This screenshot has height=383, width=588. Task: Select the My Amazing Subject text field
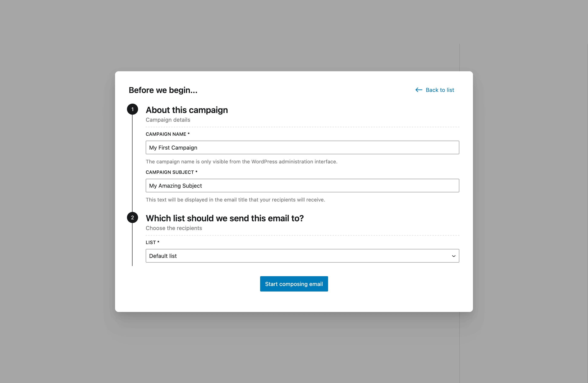[x=302, y=185]
